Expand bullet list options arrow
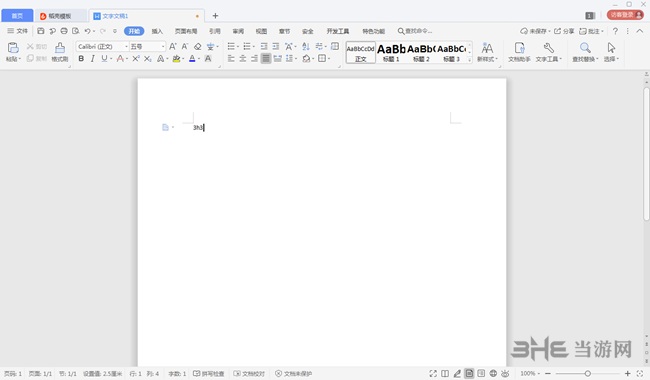The image size is (650, 380). [x=238, y=46]
